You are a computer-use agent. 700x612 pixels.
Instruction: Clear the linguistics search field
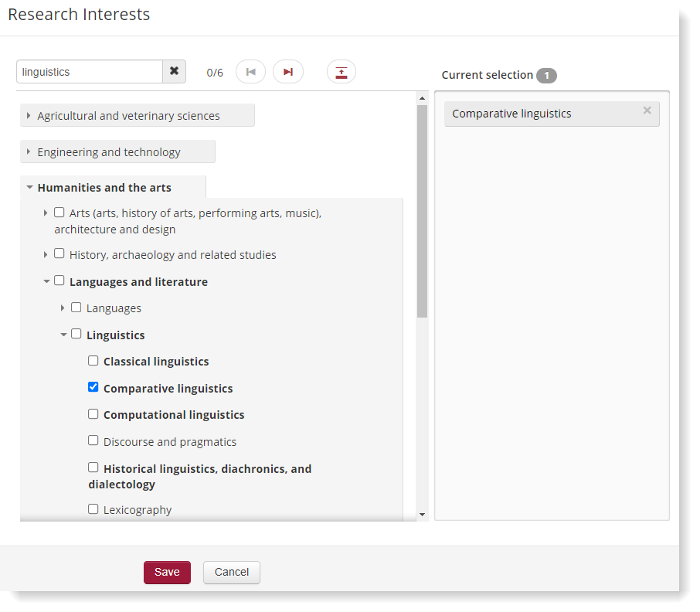click(x=174, y=72)
